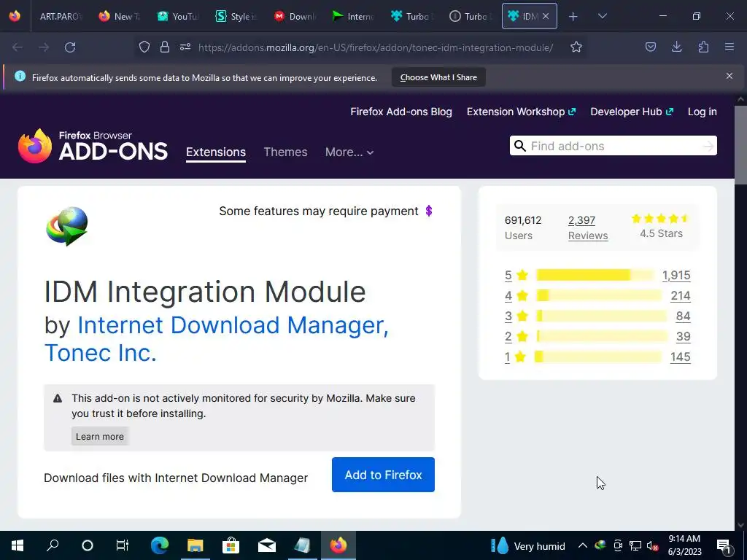This screenshot has height=560, width=747.
Task: Open the Windows Start menu
Action: pyautogui.click(x=18, y=545)
